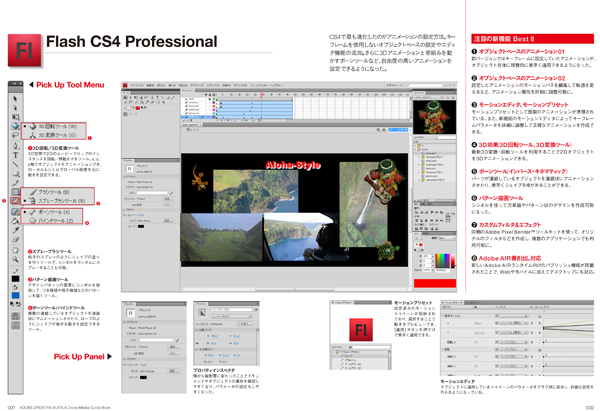Select the Lasso tool
600x411 pixels.
[15, 135]
